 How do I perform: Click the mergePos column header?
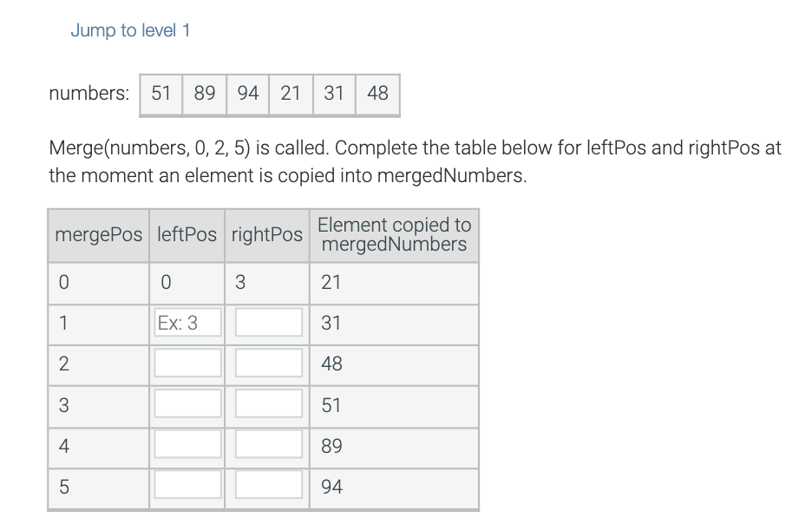98,235
